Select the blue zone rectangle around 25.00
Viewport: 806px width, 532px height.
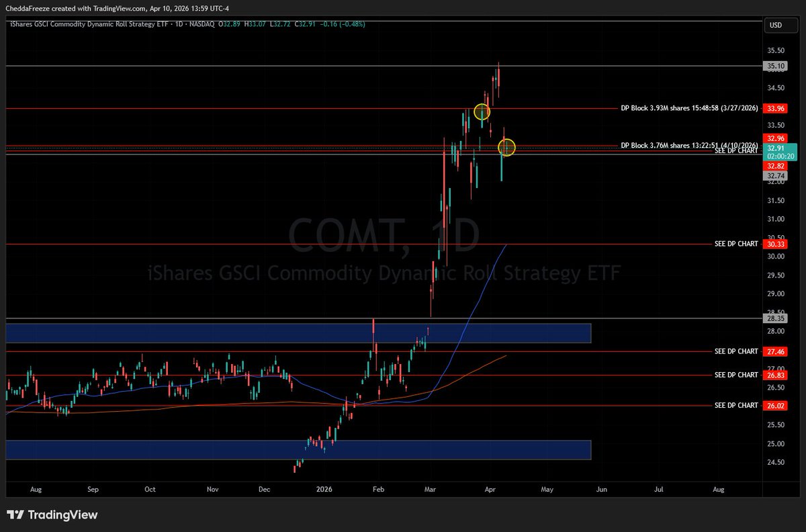pyautogui.click(x=298, y=450)
